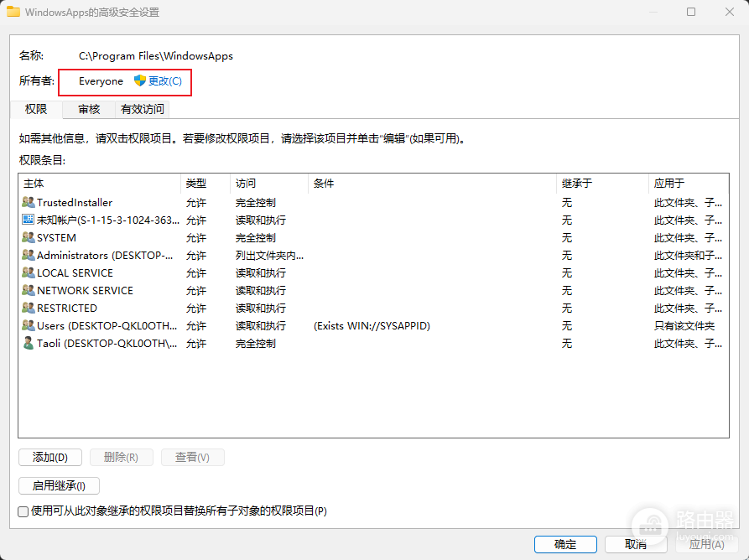Click the 删除(R) button
This screenshot has width=749, height=560.
click(121, 458)
